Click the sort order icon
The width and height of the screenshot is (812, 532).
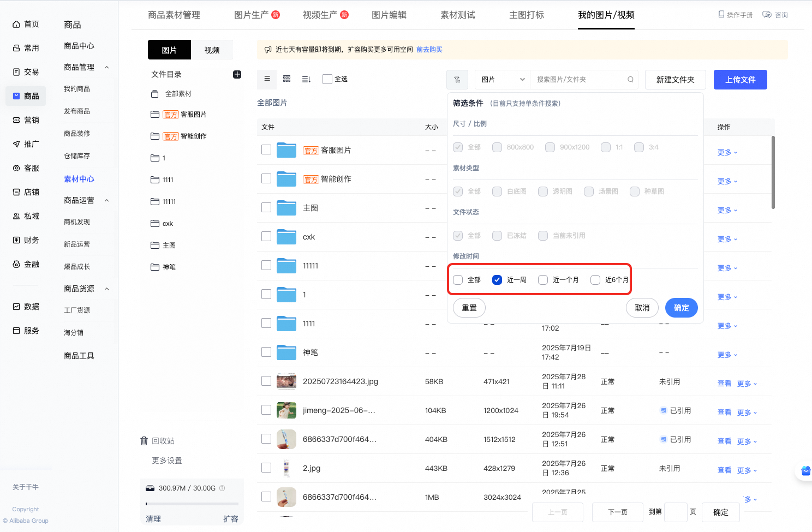tap(306, 79)
